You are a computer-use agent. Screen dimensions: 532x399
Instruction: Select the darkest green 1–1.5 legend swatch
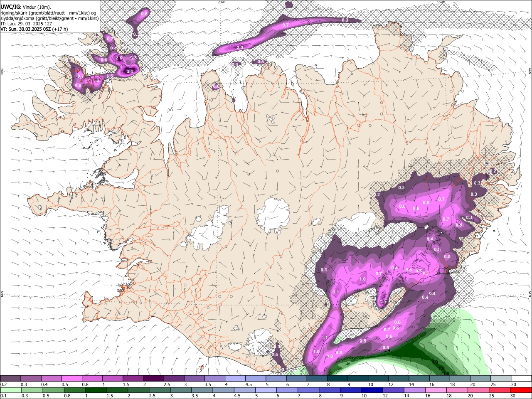(96, 390)
